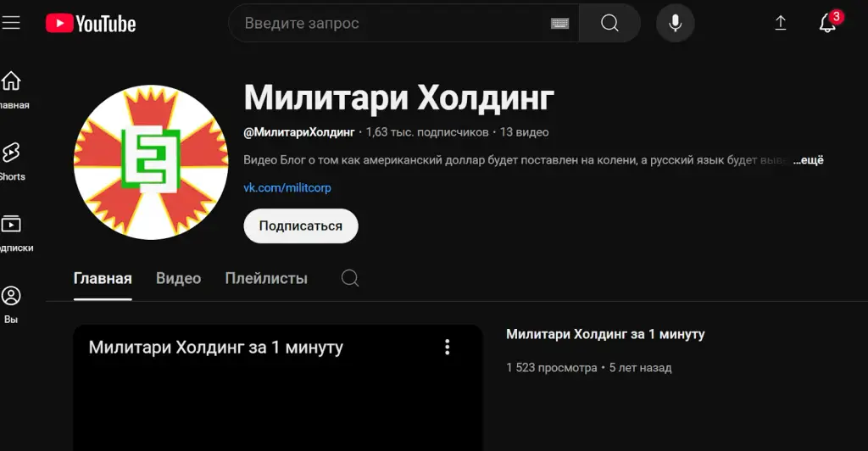
Task: Switch to the Видео tab
Action: pyautogui.click(x=178, y=278)
